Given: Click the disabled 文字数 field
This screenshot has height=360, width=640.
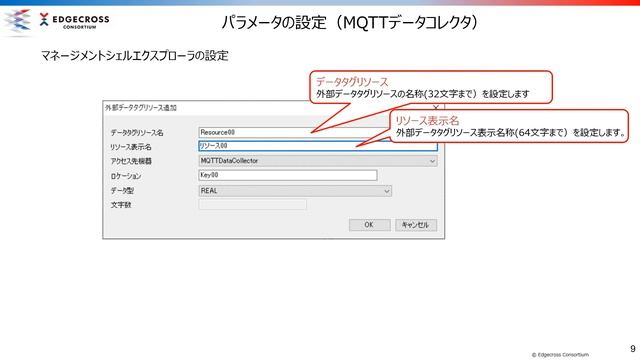Looking at the screenshot, I should (252, 204).
